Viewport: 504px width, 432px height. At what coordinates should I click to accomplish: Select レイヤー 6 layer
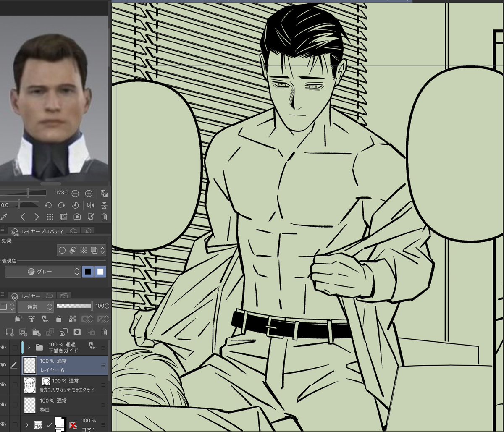click(64, 365)
